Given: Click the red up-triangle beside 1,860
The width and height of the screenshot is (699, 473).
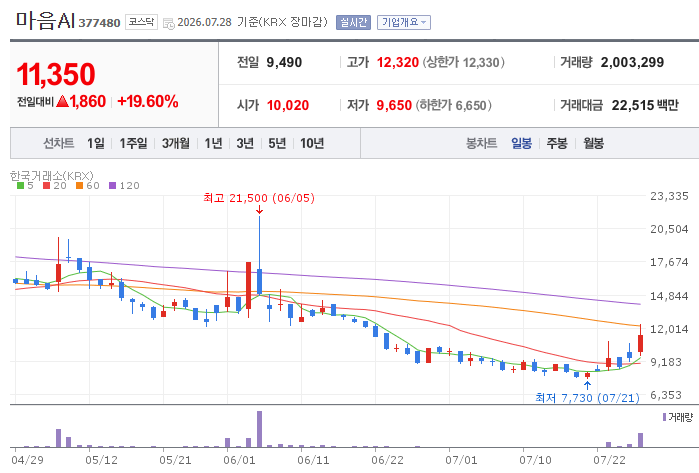Looking at the screenshot, I should click(62, 102).
